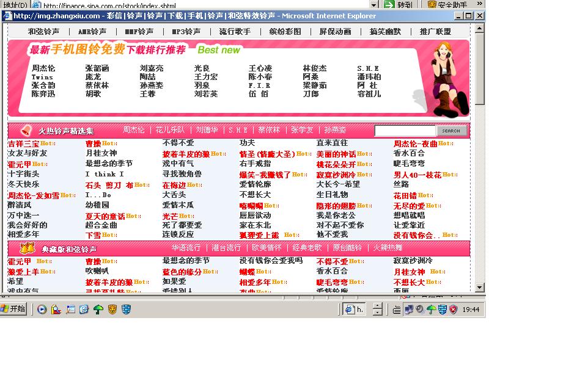Click the IE page icon in popup title bar
588x384 pixels.
[7, 16]
